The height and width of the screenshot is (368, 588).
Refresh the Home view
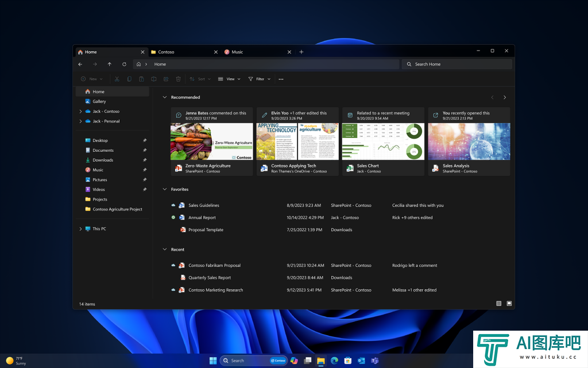124,64
